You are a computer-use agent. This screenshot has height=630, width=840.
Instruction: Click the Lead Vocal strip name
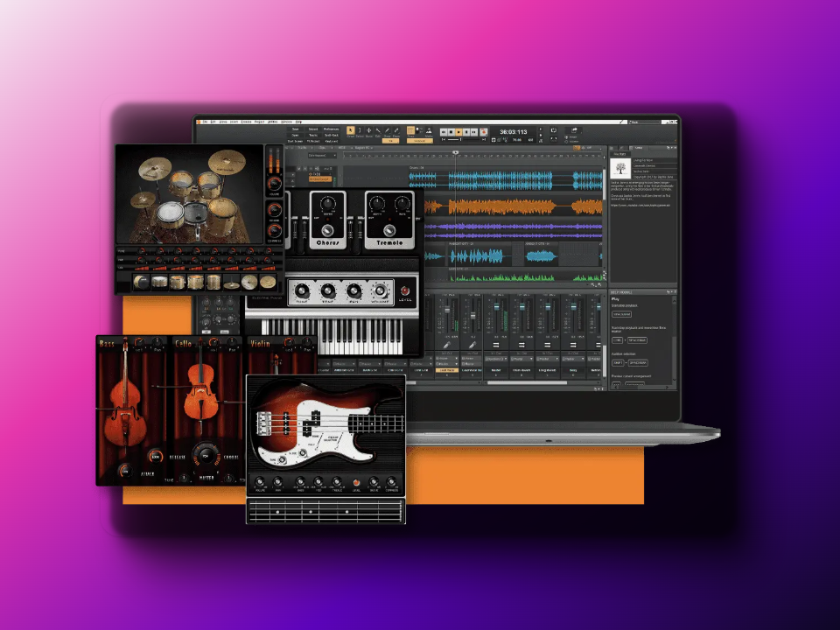[446, 370]
